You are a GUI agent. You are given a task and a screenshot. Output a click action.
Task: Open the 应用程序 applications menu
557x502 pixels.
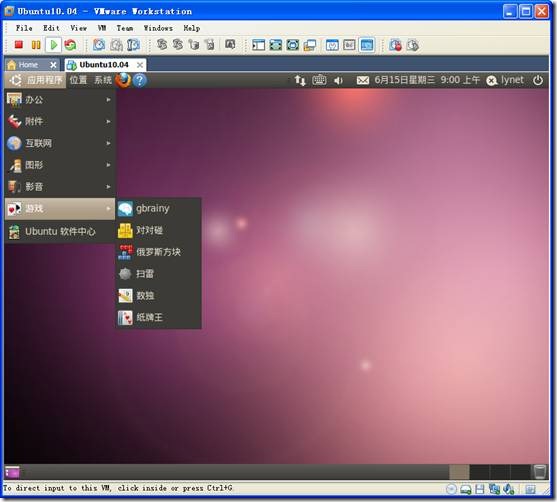tap(36, 80)
